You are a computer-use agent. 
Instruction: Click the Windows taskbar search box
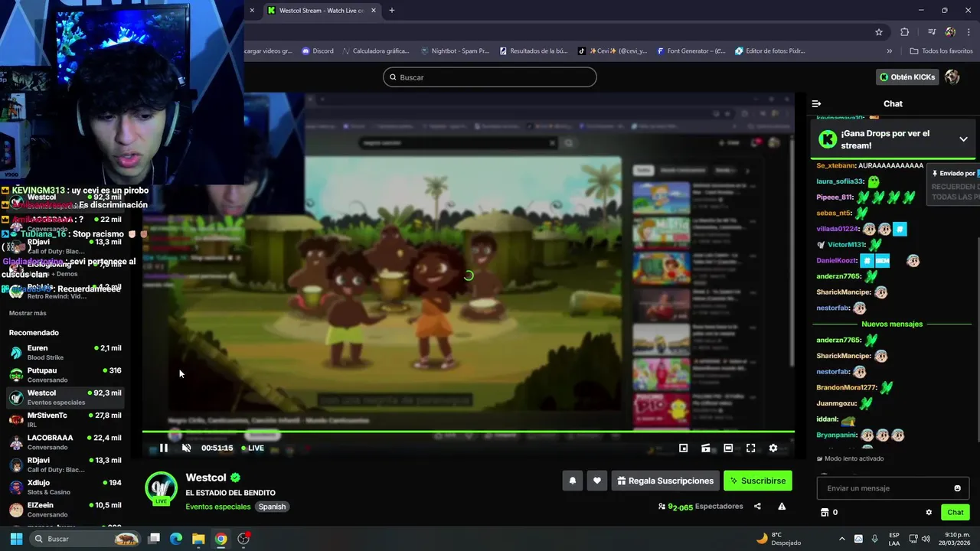[x=85, y=539]
